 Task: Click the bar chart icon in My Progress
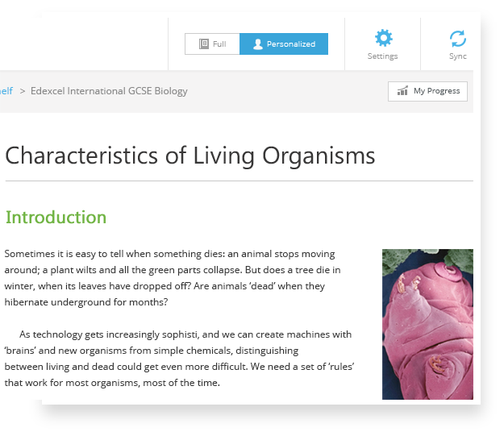[x=402, y=91]
